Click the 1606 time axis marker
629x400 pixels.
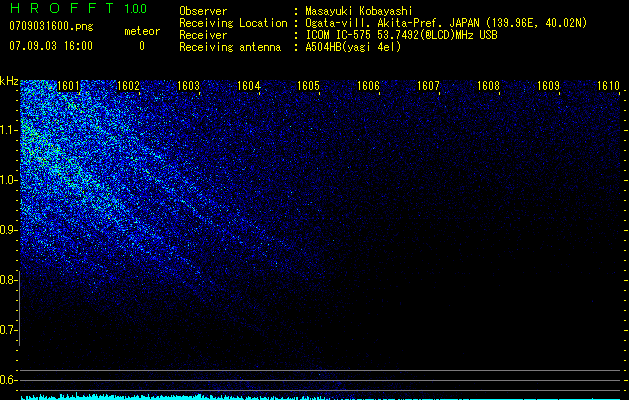[x=368, y=86]
